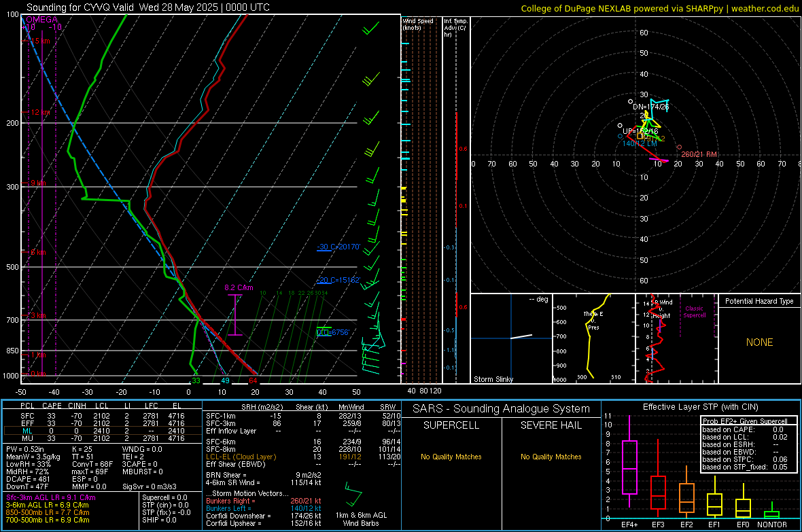This screenshot has width=802, height=532.
Task: Click the 'Sfc-3km AGL LR = 9.1 C/km' line
Action: [x=51, y=497]
